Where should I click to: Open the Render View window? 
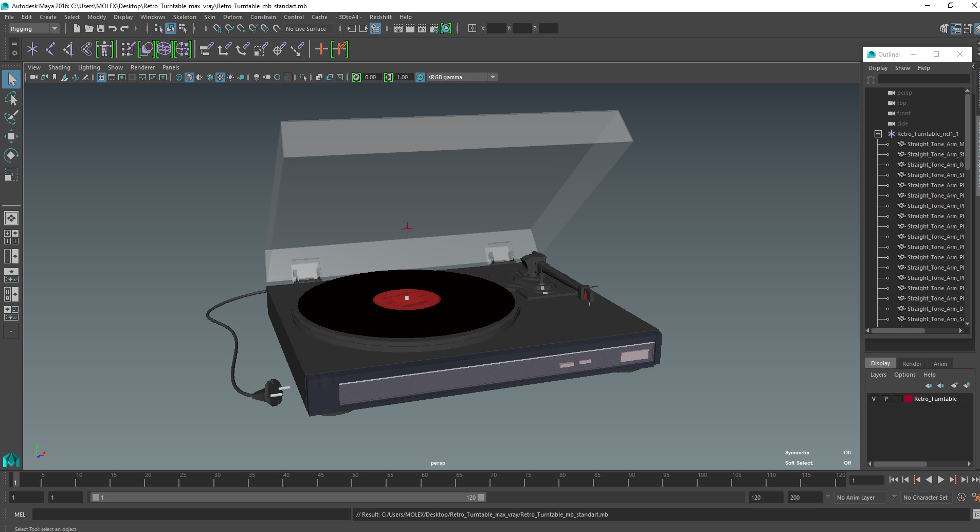(398, 29)
